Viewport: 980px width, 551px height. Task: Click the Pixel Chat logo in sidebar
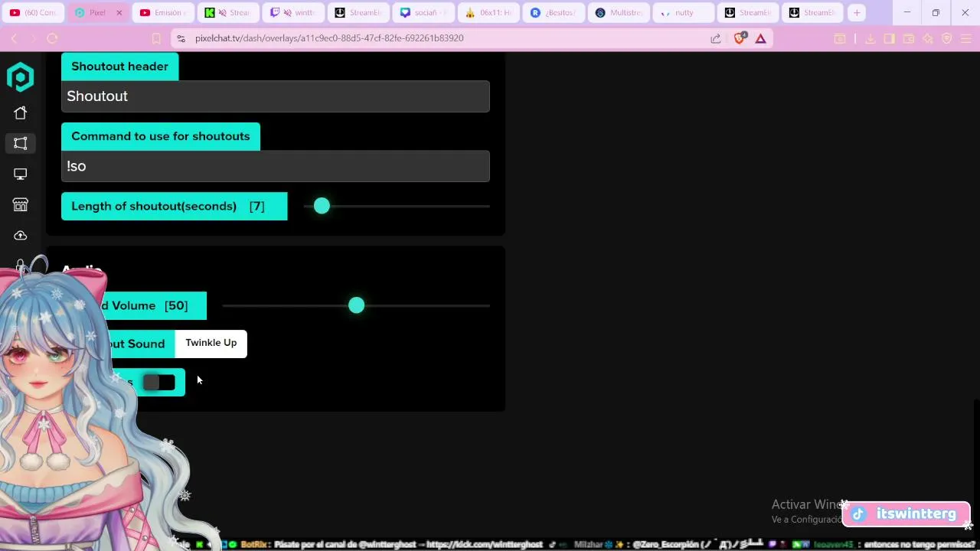click(x=21, y=77)
